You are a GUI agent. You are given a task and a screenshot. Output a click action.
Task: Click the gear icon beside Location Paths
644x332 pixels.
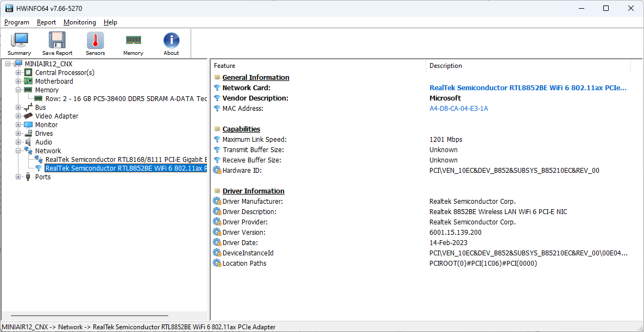coord(217,263)
